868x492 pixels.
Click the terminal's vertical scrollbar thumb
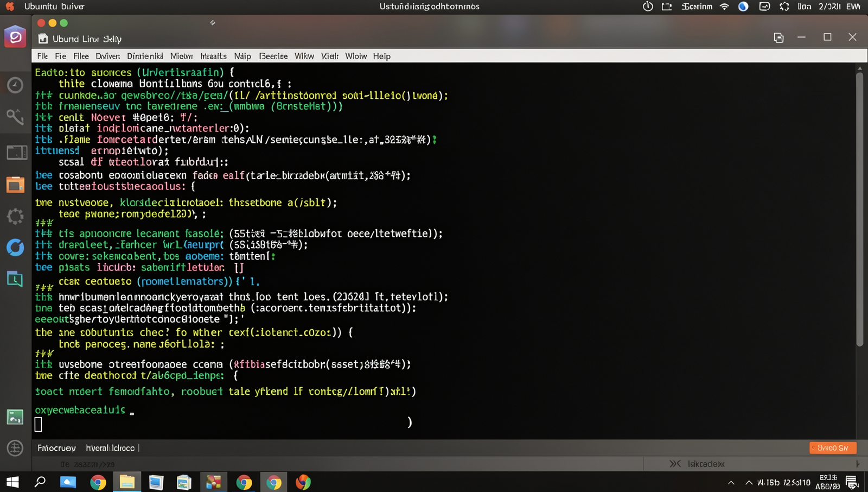click(x=859, y=209)
